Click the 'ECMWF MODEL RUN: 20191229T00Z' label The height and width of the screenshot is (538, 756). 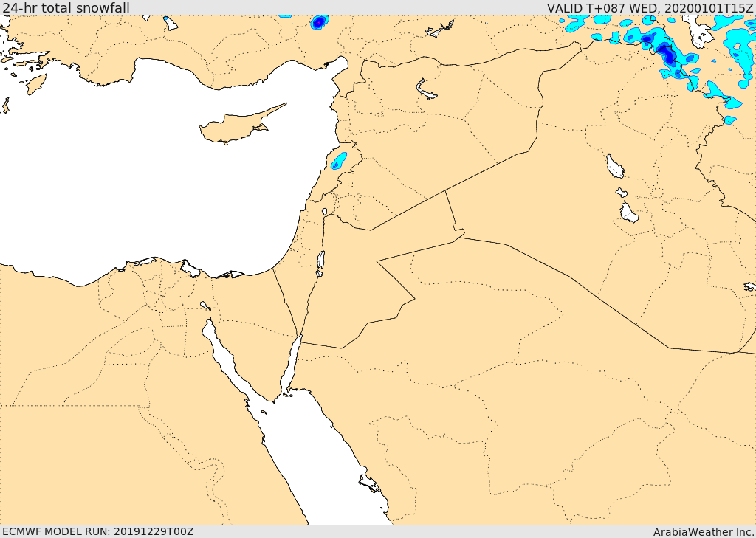tap(98, 531)
